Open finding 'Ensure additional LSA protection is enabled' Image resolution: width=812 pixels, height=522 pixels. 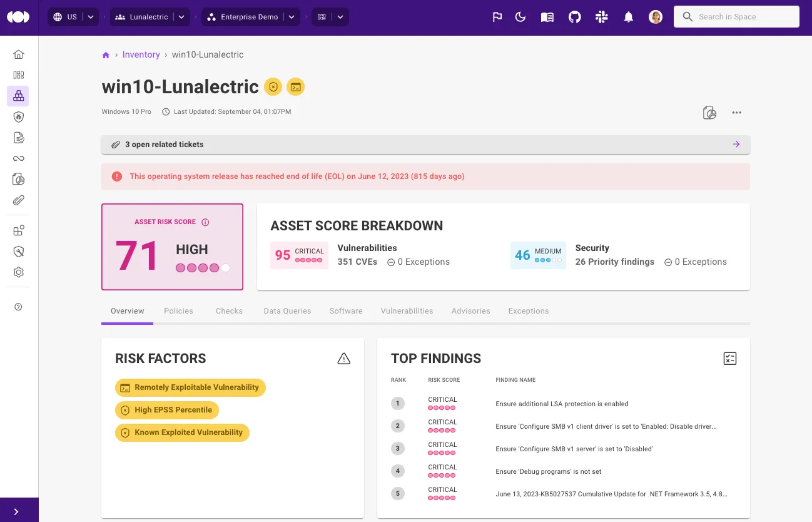click(562, 404)
